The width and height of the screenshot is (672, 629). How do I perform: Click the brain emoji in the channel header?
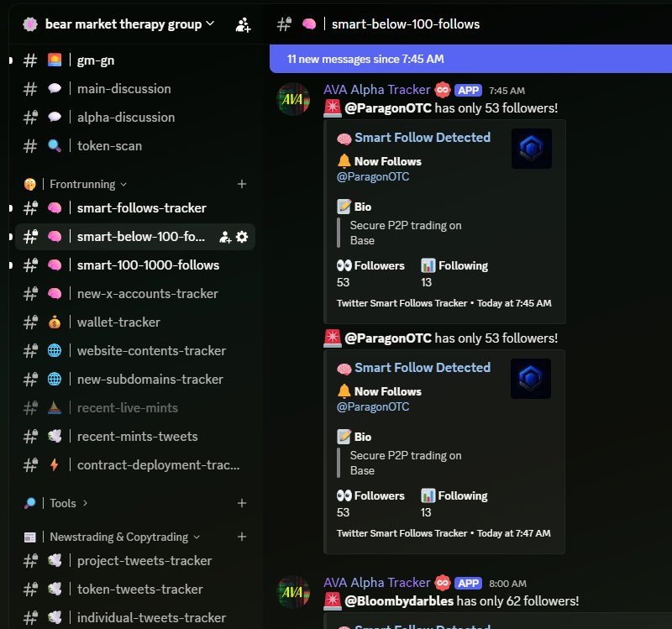point(309,24)
